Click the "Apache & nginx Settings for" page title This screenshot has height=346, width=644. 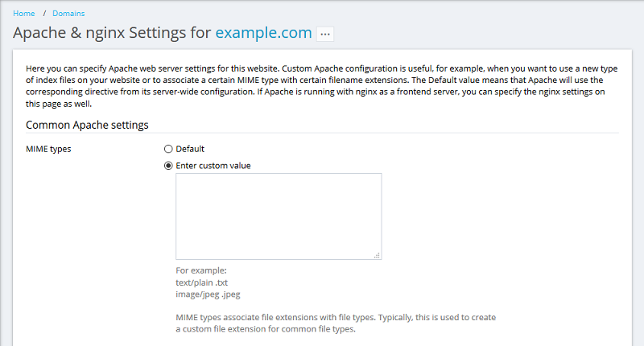112,33
